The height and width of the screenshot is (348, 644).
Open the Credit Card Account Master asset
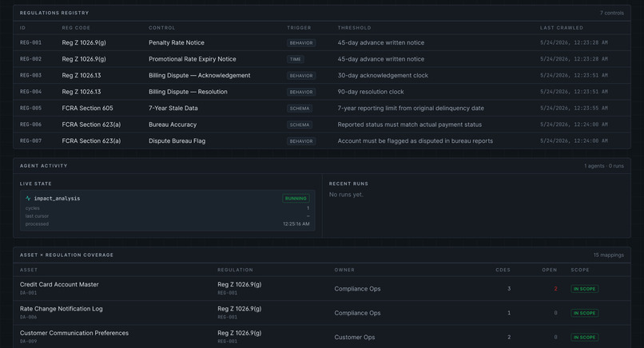[59, 284]
